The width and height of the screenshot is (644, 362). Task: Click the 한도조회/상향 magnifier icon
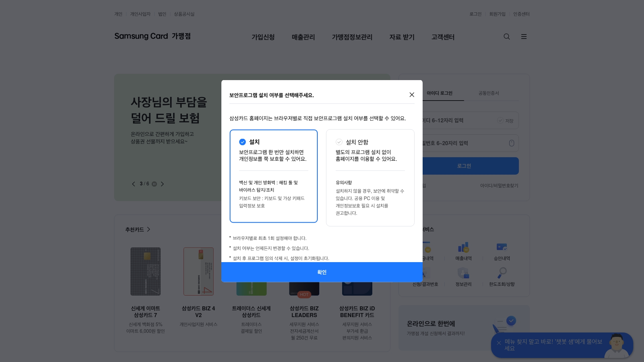502,273
